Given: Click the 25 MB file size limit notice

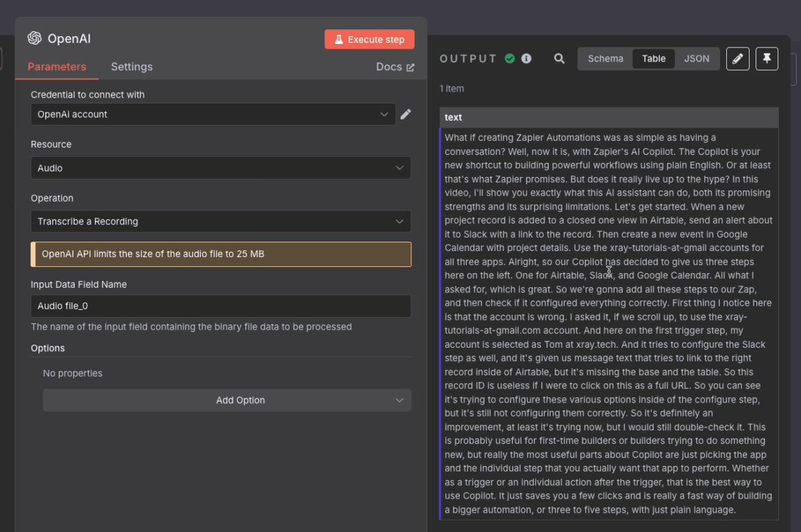Looking at the screenshot, I should [x=221, y=254].
